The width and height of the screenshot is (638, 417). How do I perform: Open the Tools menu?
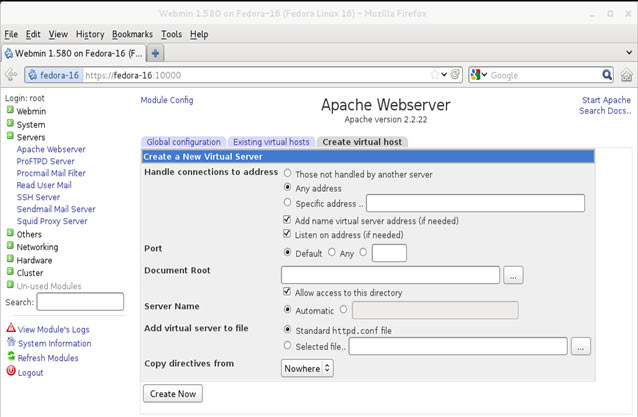pos(171,34)
